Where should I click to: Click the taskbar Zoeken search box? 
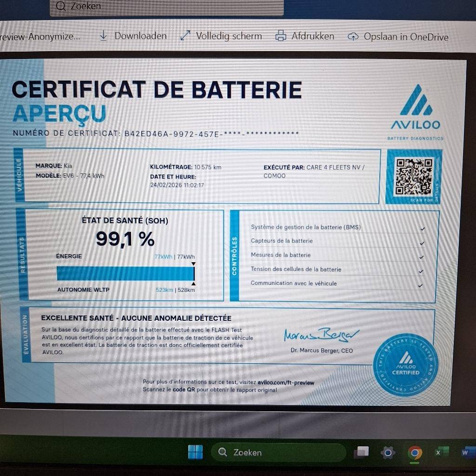click(x=278, y=452)
